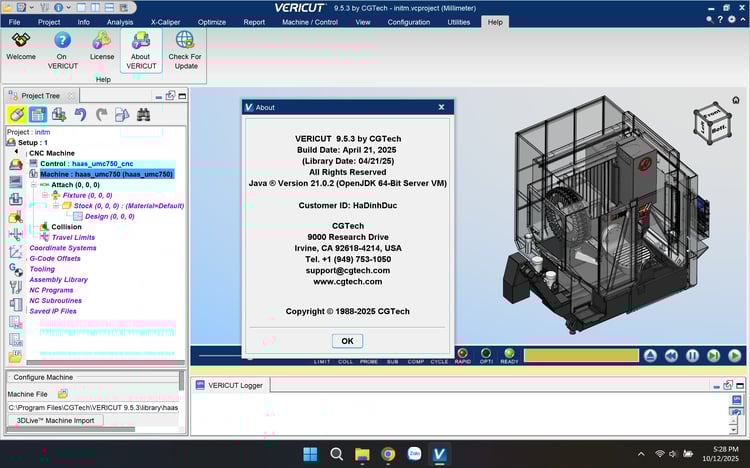The height and width of the screenshot is (468, 750).
Task: Click the About VERICUT ribbon button
Action: pyautogui.click(x=141, y=51)
